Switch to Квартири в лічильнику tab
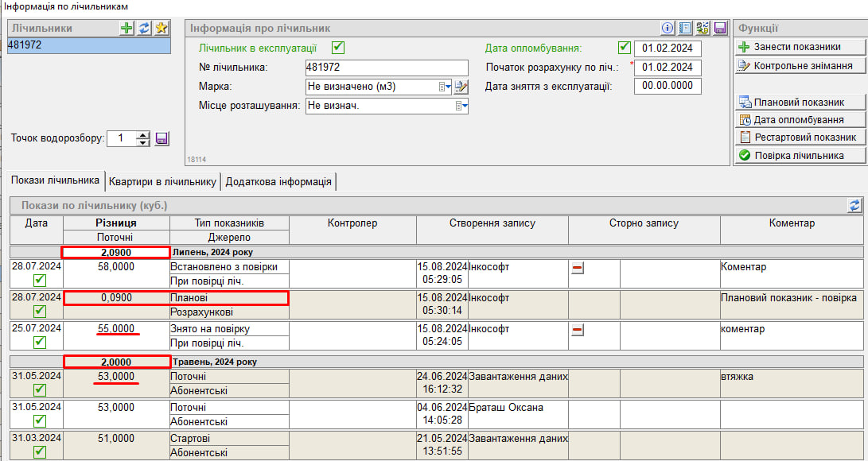The image size is (868, 461). tap(162, 181)
